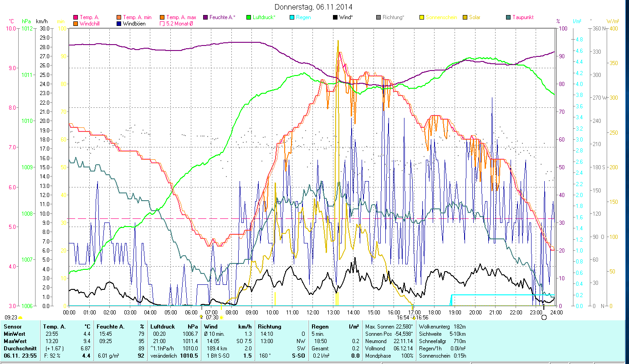
Task: Click the Solar legend square
Action: (x=465, y=17)
